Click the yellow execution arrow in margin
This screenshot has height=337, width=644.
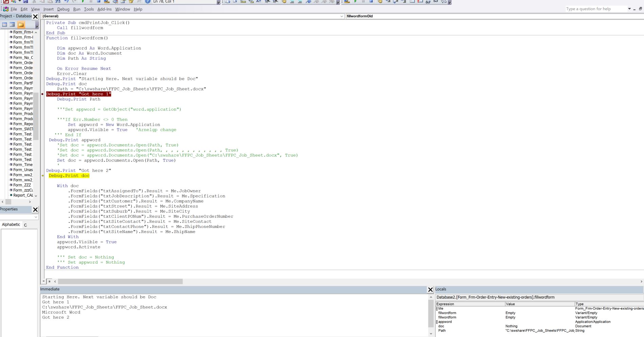point(43,176)
